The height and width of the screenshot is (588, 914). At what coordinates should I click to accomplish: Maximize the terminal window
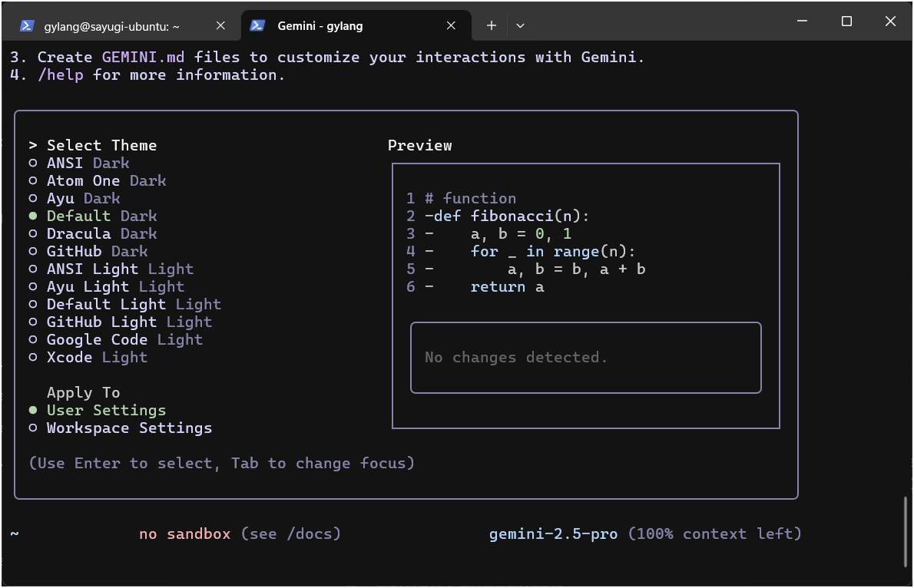[x=846, y=21]
